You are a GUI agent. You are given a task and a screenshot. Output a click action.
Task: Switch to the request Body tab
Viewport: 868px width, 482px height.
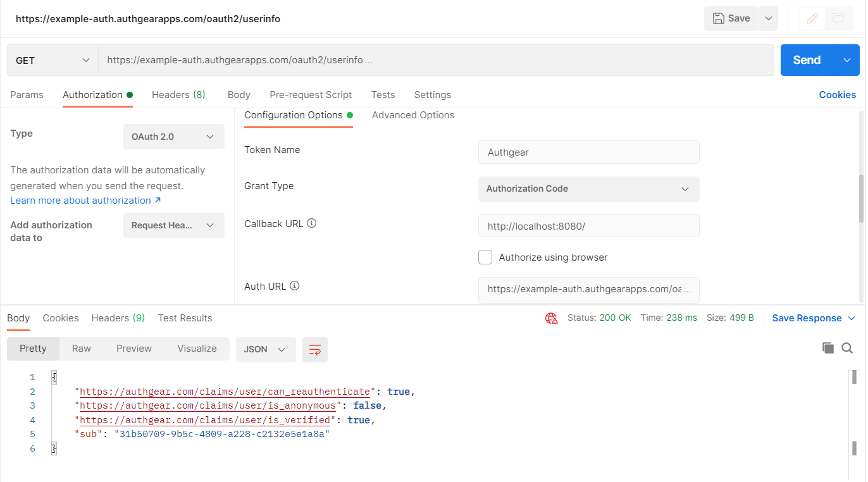(x=239, y=95)
